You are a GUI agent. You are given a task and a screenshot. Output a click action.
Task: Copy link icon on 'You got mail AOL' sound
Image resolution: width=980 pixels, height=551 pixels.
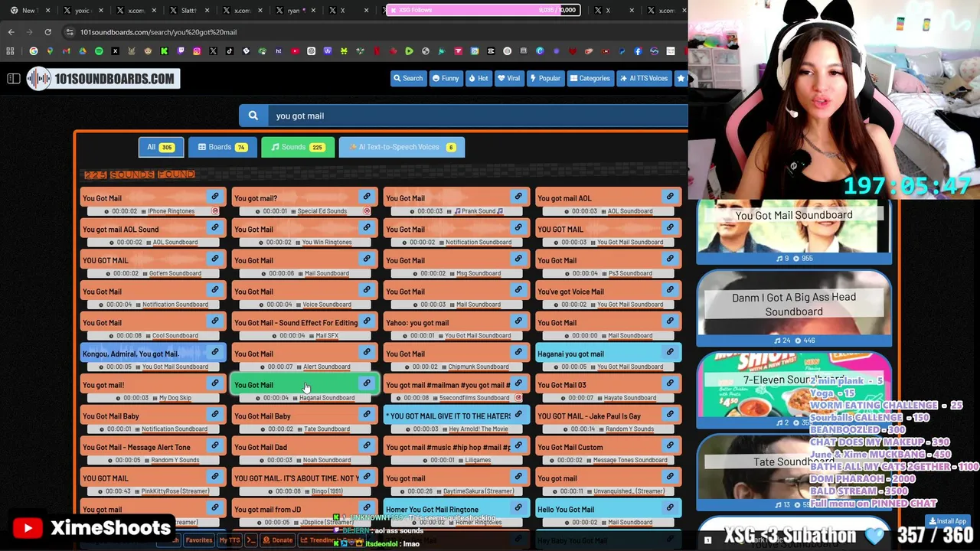tap(670, 197)
